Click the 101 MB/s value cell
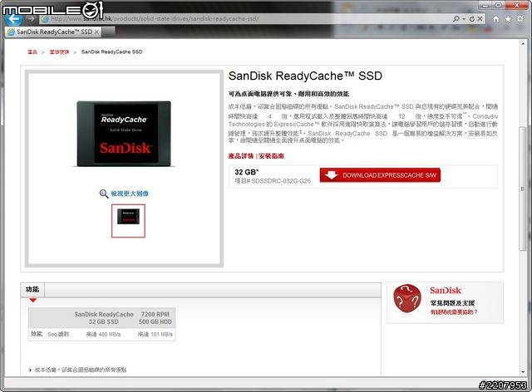 (155, 335)
